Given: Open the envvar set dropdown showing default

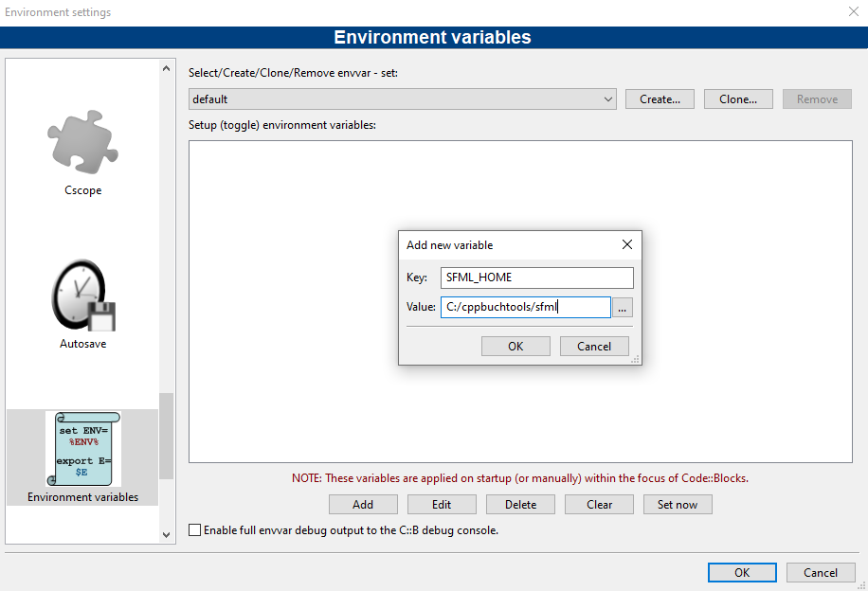Looking at the screenshot, I should pyautogui.click(x=403, y=98).
